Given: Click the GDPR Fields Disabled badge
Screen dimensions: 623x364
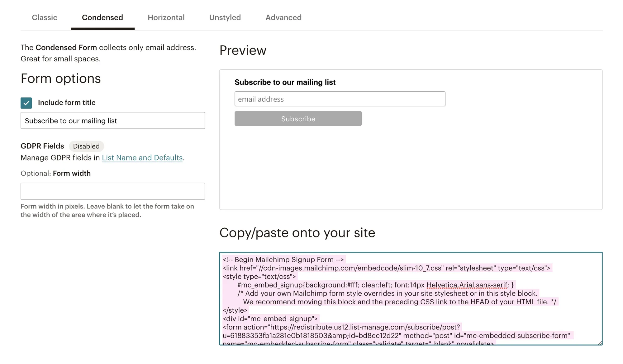Looking at the screenshot, I should (86, 146).
